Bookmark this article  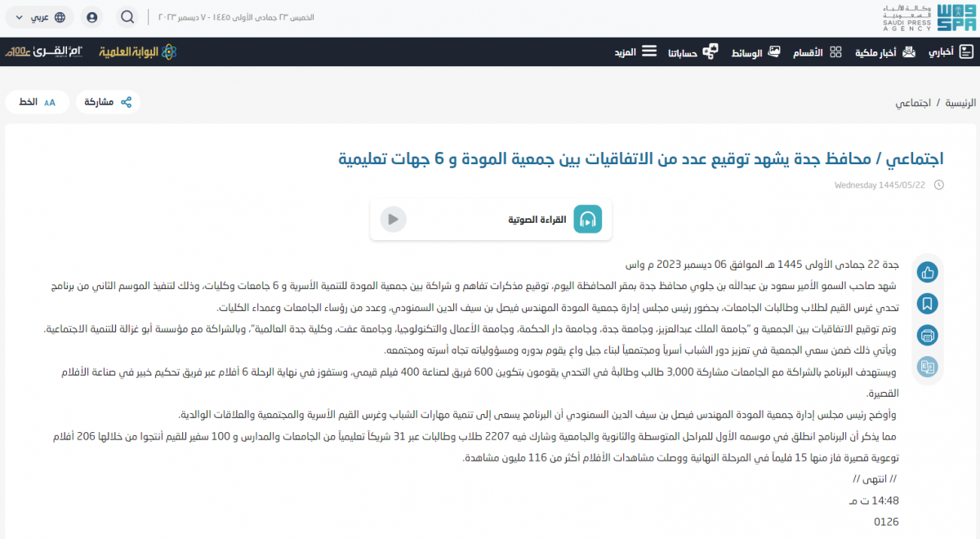coord(927,304)
